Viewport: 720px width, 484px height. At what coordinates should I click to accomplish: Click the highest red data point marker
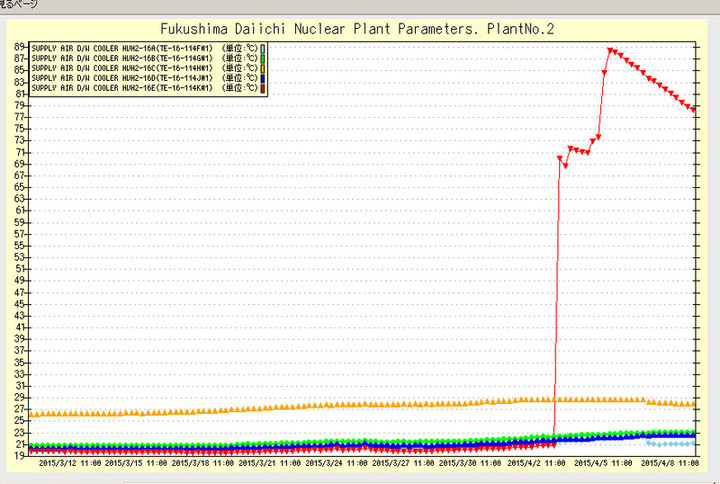(611, 50)
